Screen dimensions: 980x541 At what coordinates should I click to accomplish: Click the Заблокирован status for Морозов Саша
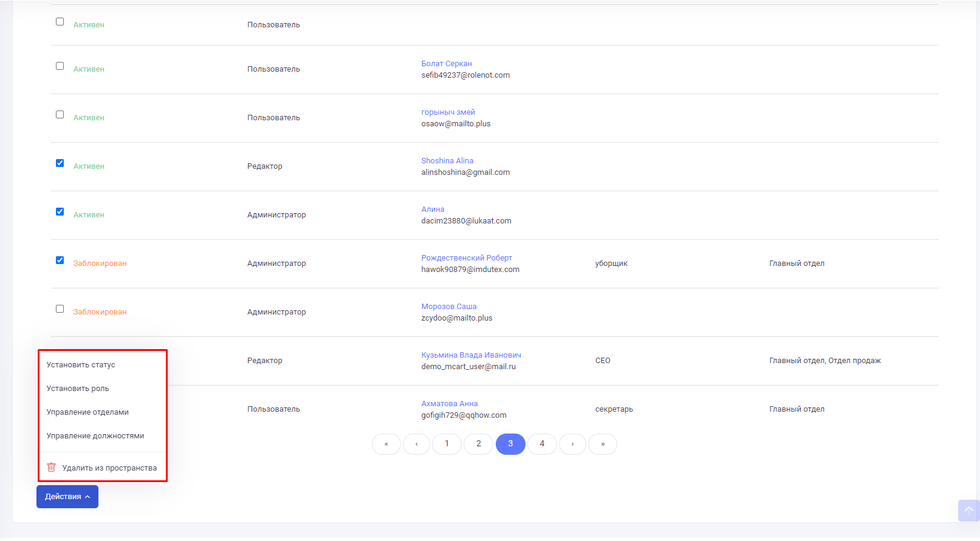point(100,312)
